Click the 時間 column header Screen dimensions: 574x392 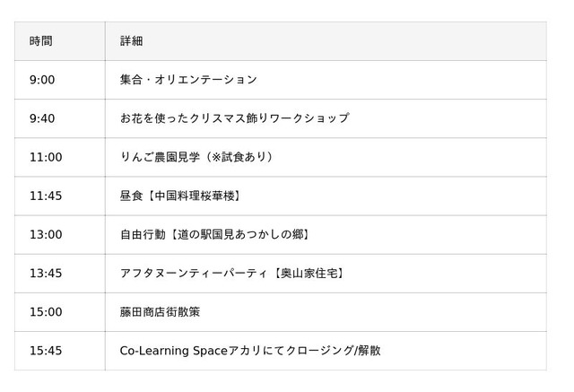[x=40, y=41]
